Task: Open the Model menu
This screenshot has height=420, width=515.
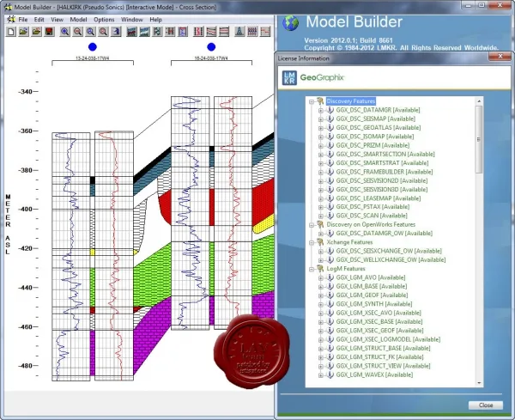Action: [x=78, y=20]
